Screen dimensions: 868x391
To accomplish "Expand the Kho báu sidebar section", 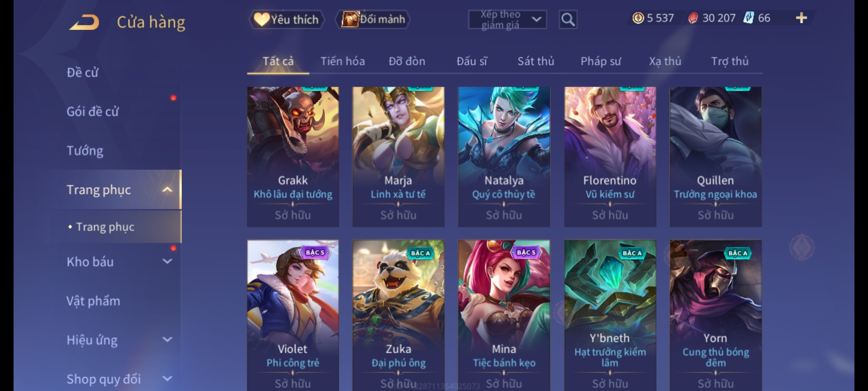I will (x=167, y=261).
